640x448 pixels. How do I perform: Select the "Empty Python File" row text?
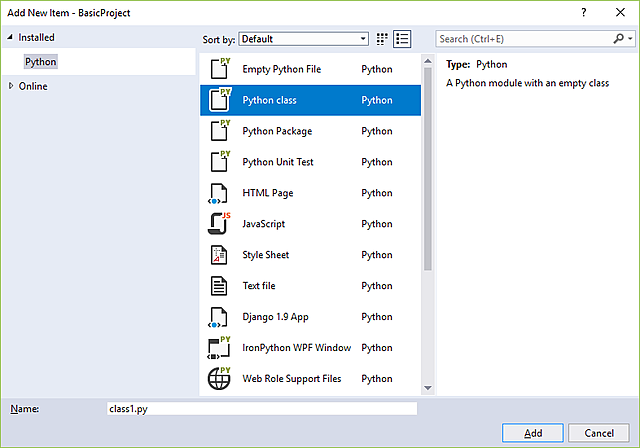coord(282,69)
